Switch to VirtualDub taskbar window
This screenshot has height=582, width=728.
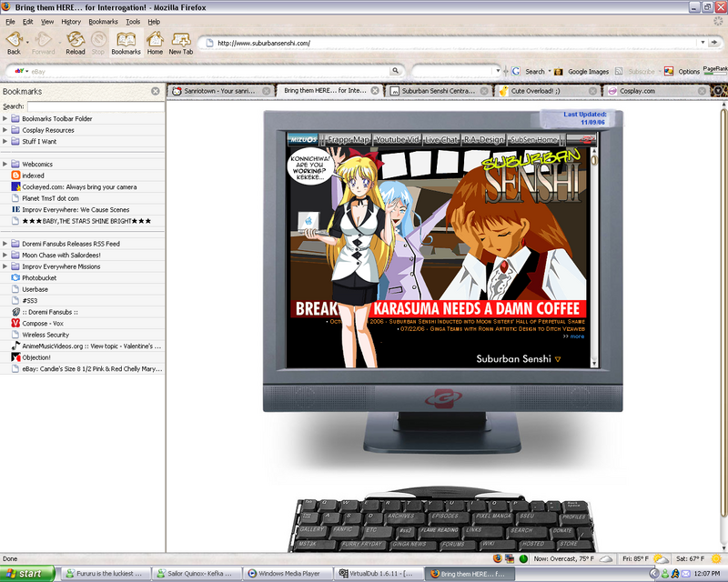[379, 574]
